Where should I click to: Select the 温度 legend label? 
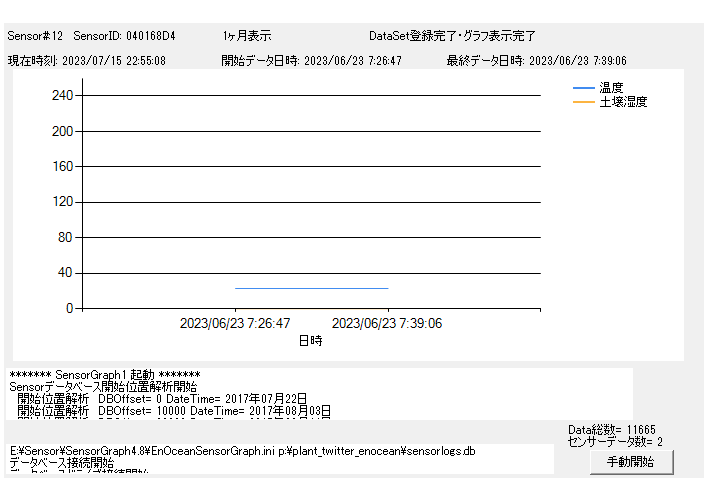(612, 88)
